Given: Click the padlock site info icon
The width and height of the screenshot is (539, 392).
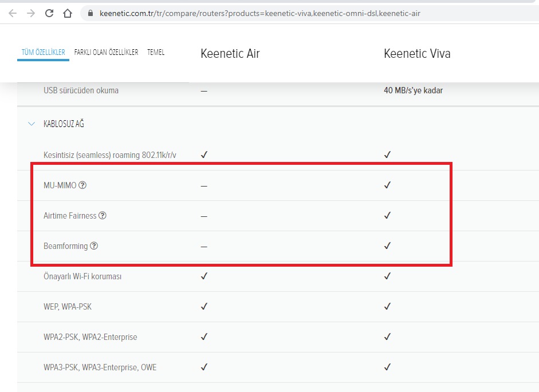Looking at the screenshot, I should click(x=91, y=13).
